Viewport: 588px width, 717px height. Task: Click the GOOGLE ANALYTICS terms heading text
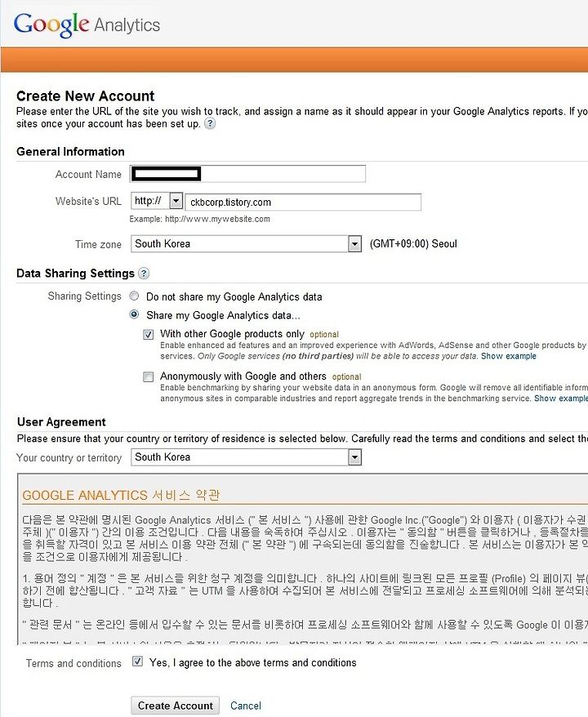click(x=121, y=495)
